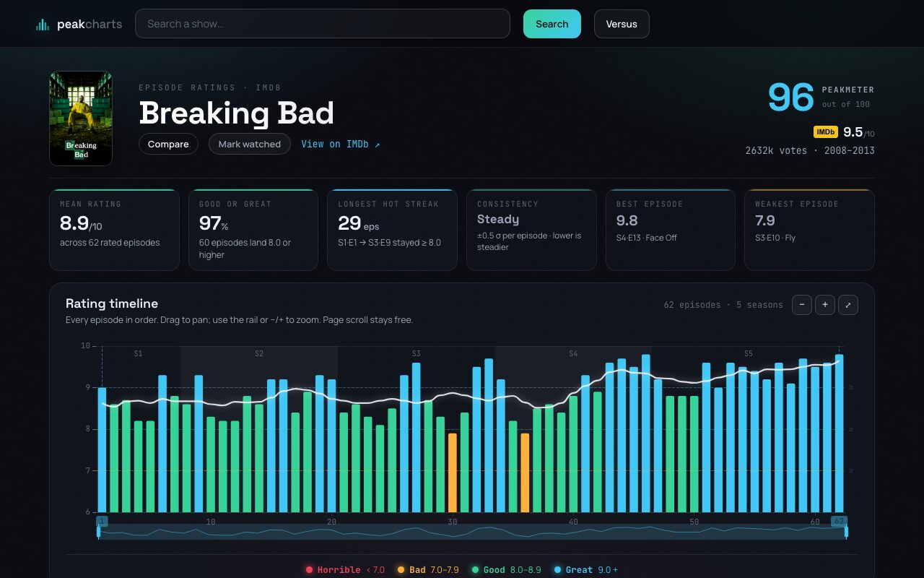This screenshot has height=578, width=924.
Task: Click the red Horrible legend dot
Action: [x=309, y=570]
